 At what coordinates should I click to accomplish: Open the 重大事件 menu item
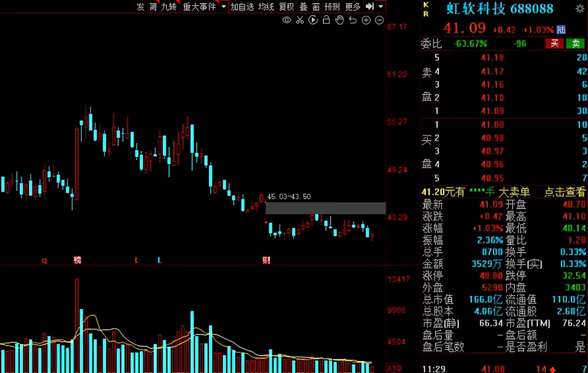tap(199, 6)
